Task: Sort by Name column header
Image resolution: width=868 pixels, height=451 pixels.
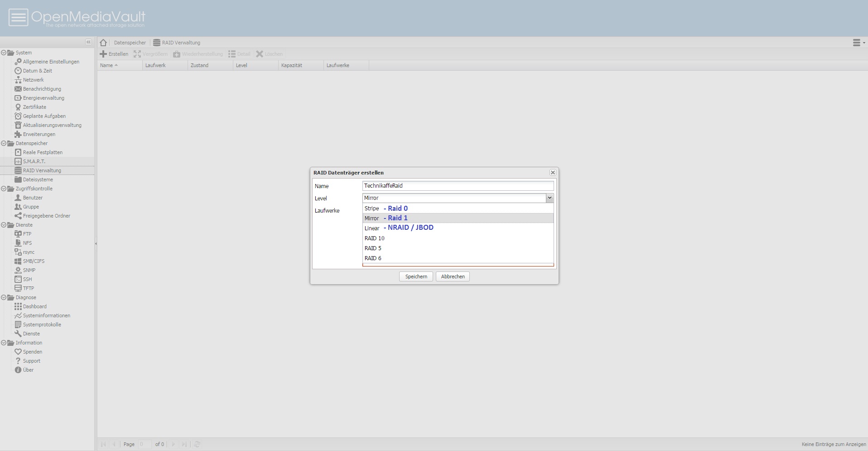Action: tap(120, 65)
